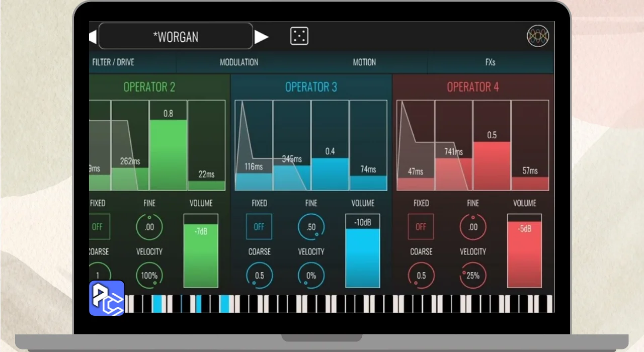Image resolution: width=644 pixels, height=352 pixels.
Task: Click Operator 3 Coarse knob showing 0.5
Action: 259,275
